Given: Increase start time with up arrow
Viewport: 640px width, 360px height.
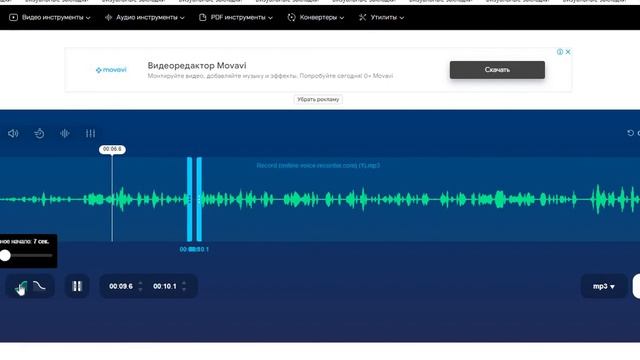Looking at the screenshot, I should pyautogui.click(x=140, y=283).
